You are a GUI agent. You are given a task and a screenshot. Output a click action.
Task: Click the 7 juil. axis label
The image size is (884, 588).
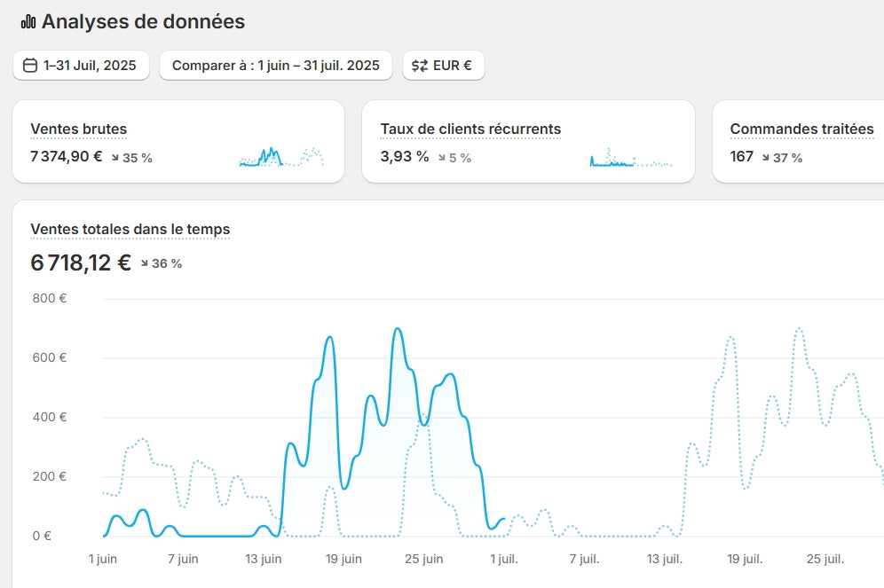pos(584,560)
